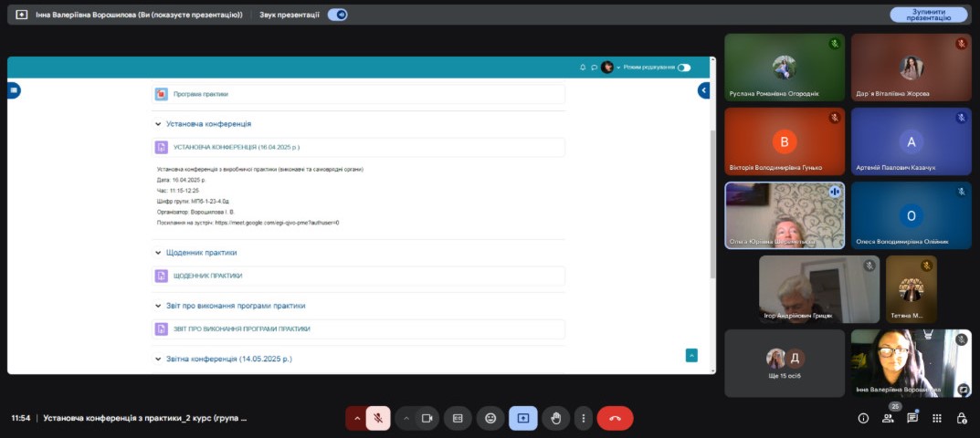
Task: Click 'Зупинити презентацію' button
Action: point(928,15)
